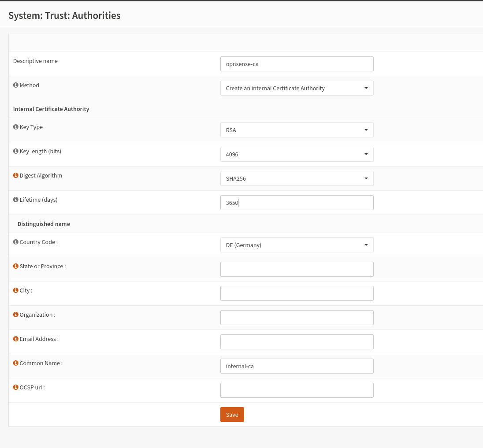
Task: Click the info icon beside Country Code
Action: pos(16,242)
